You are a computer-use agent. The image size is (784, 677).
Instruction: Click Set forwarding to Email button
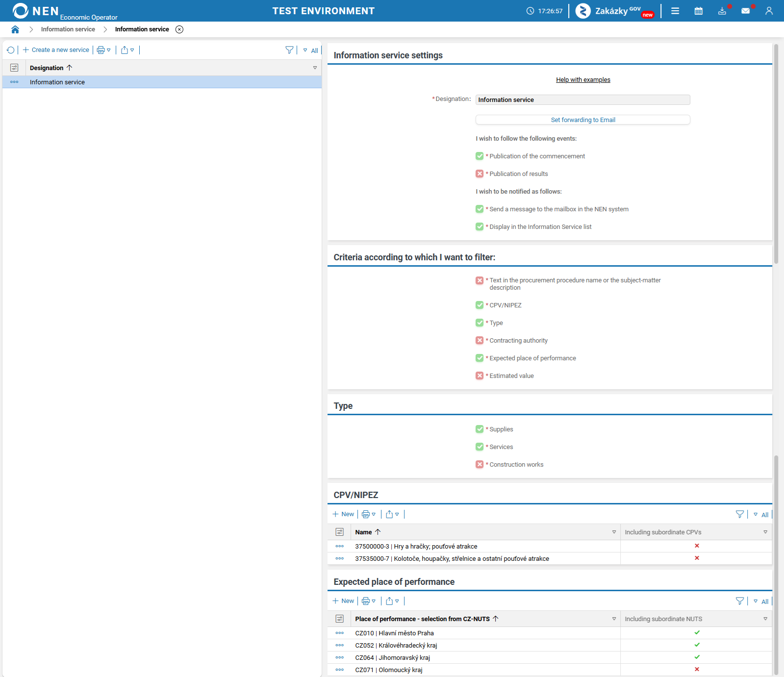pos(583,120)
